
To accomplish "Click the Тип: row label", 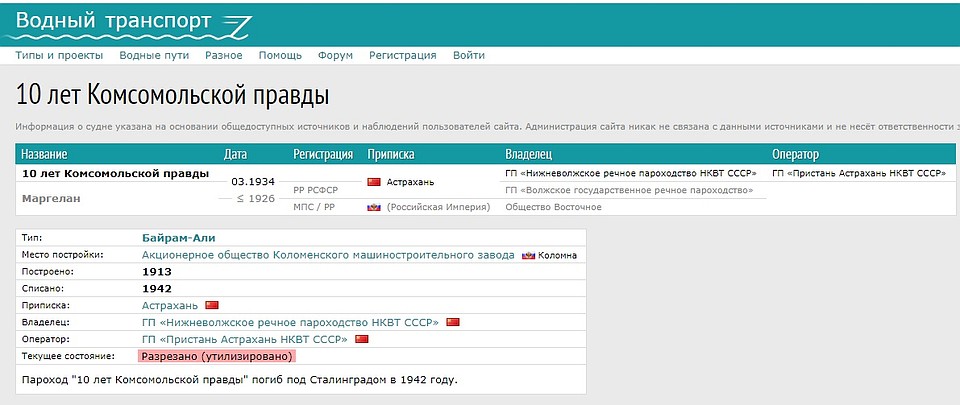I will tap(32, 237).
